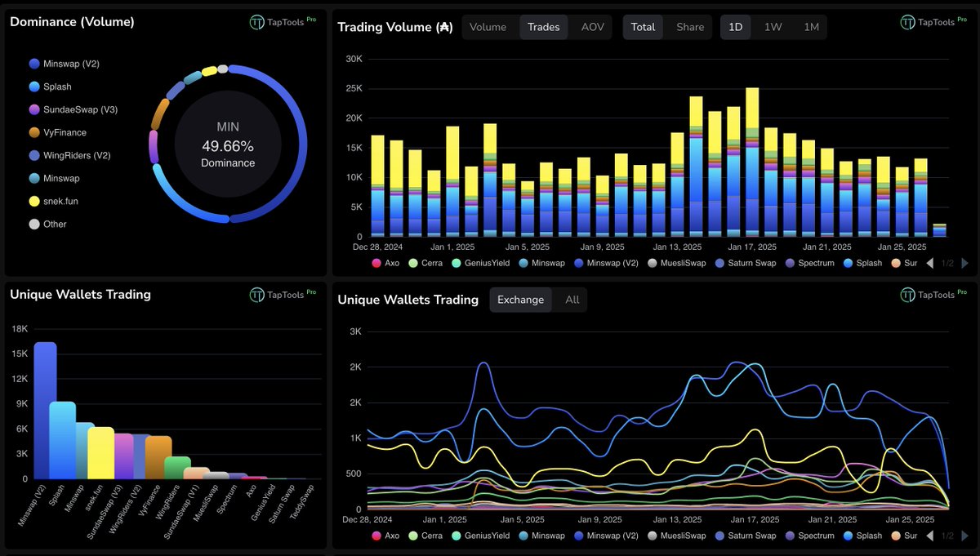The height and width of the screenshot is (556, 980).
Task: Select the Trades tab
Action: pos(544,27)
